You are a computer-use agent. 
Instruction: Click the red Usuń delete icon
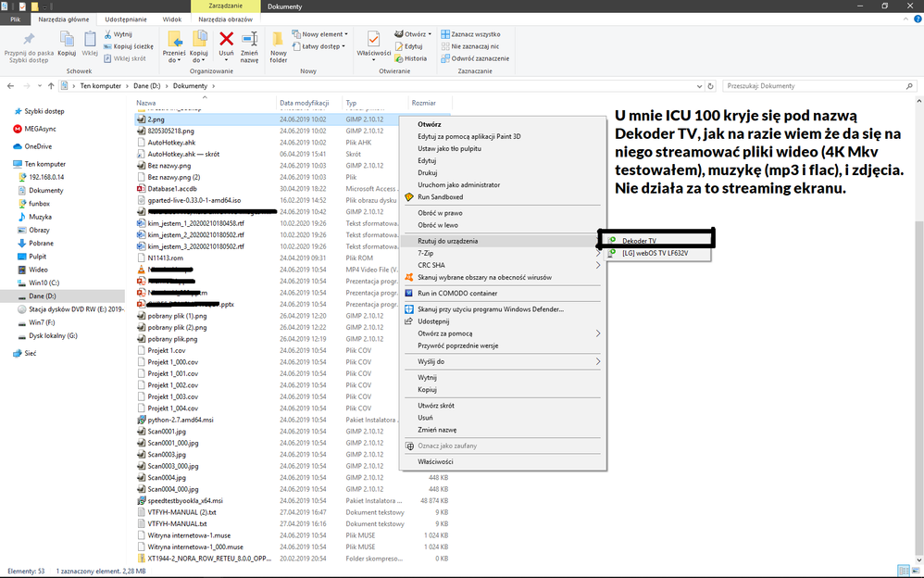click(226, 39)
